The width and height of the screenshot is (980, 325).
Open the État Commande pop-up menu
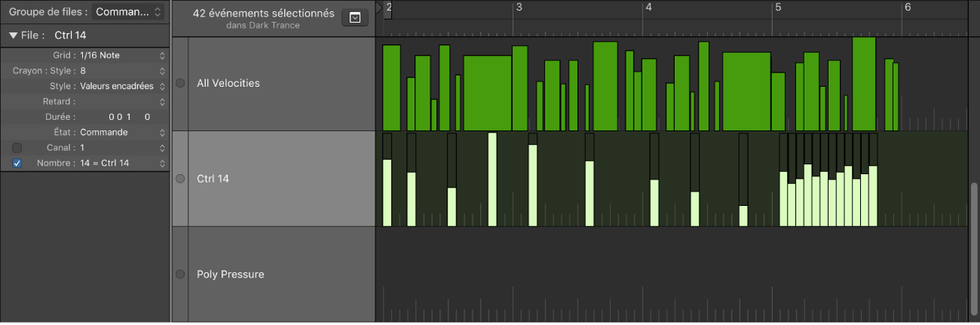121,132
